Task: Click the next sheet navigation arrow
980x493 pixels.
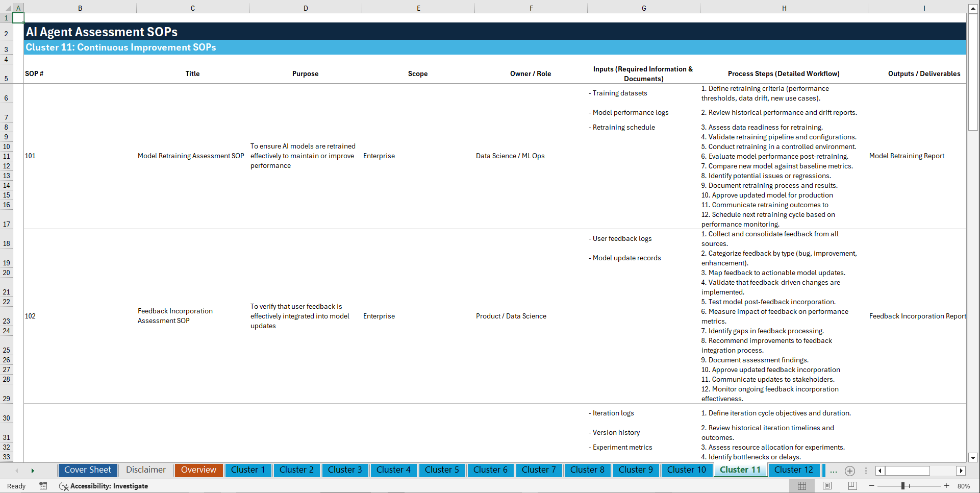Action: coord(33,471)
